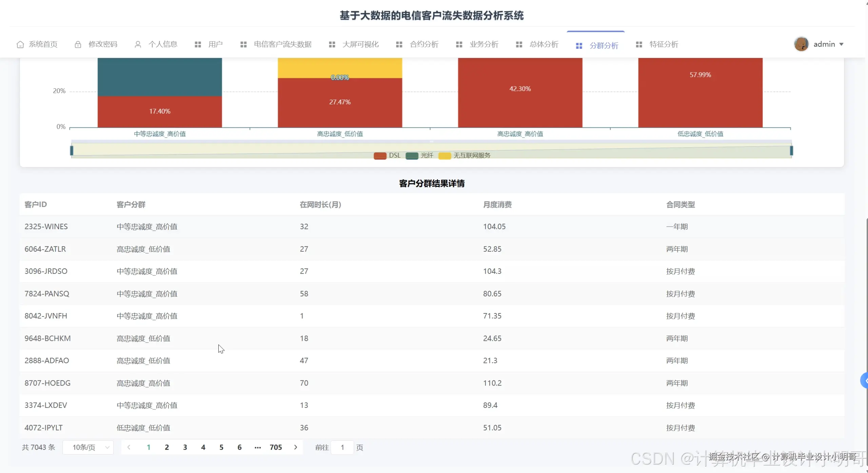Switch to 总体分析 menu item
The width and height of the screenshot is (868, 473).
click(x=544, y=44)
